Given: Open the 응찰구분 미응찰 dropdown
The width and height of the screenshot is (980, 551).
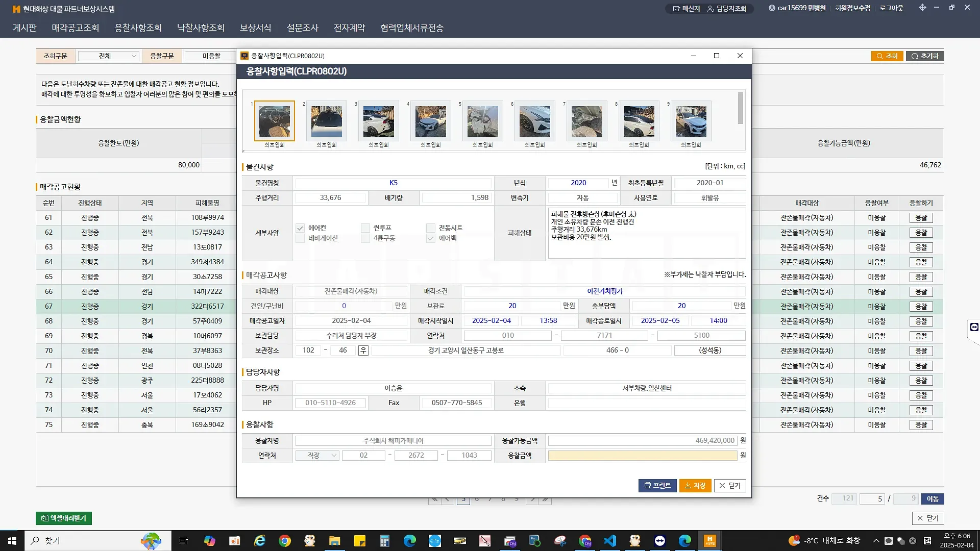Looking at the screenshot, I should 210,56.
